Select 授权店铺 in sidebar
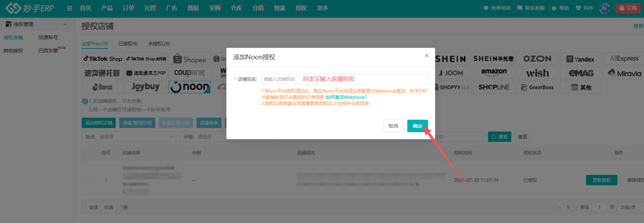The image size is (644, 223). 13,38
